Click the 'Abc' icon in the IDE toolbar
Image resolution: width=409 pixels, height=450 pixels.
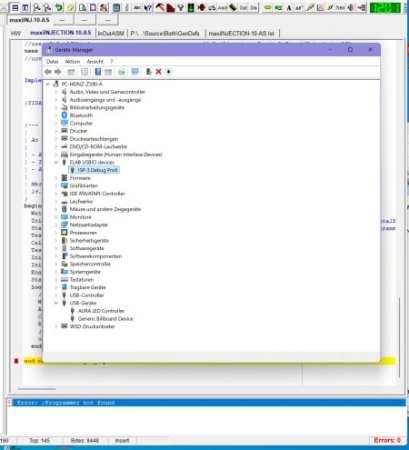click(x=137, y=7)
